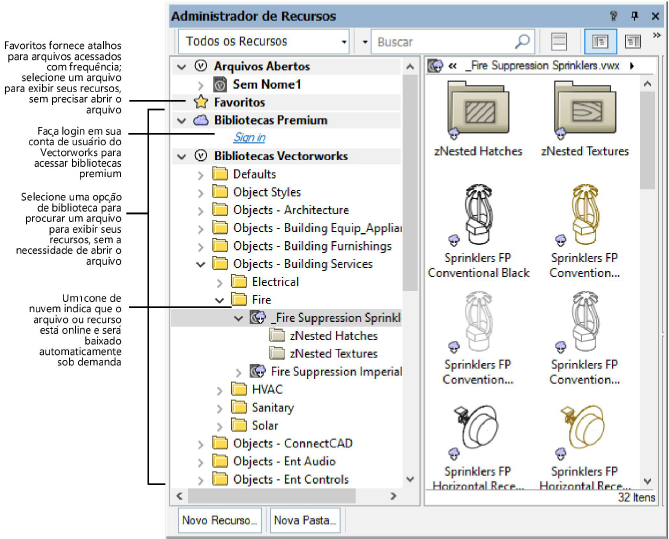Click the Nova Pasta button
The width and height of the screenshot is (669, 539).
(x=305, y=520)
